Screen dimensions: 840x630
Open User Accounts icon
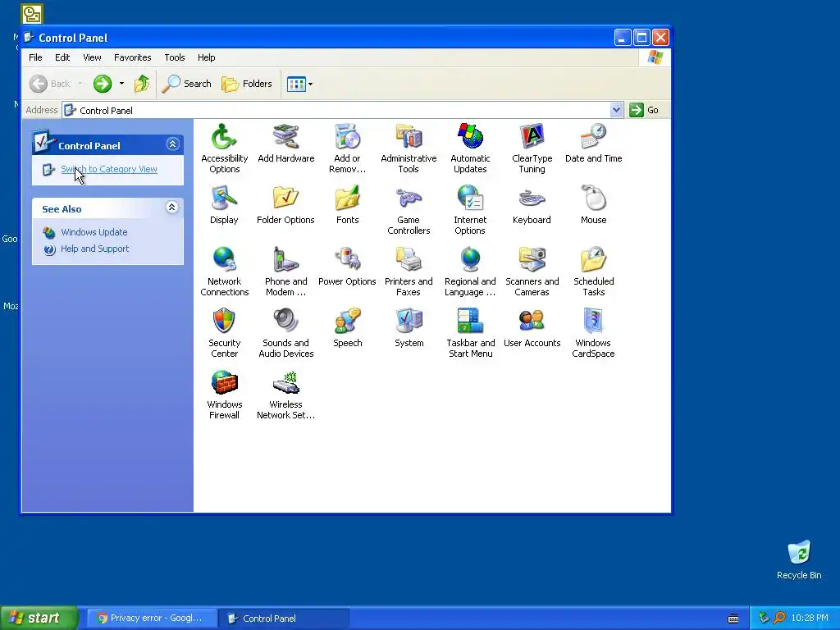point(532,322)
